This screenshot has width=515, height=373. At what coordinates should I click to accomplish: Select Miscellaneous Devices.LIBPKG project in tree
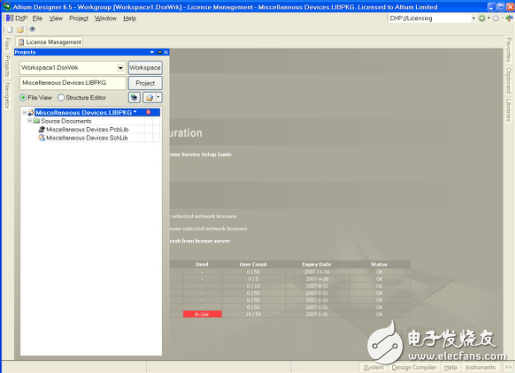(x=86, y=113)
